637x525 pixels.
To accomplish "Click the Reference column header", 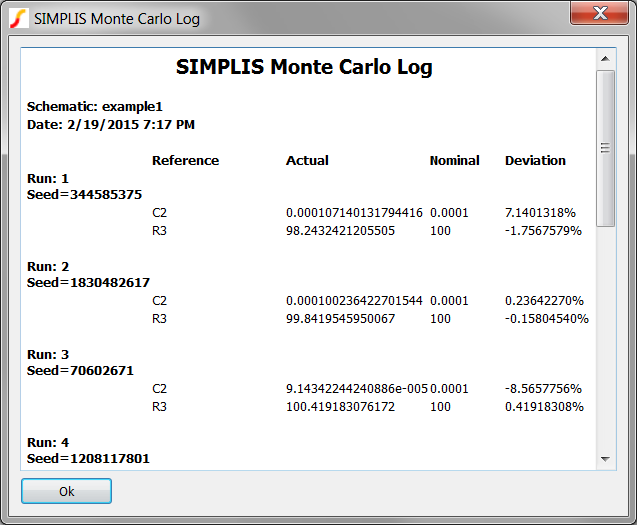I will click(185, 160).
